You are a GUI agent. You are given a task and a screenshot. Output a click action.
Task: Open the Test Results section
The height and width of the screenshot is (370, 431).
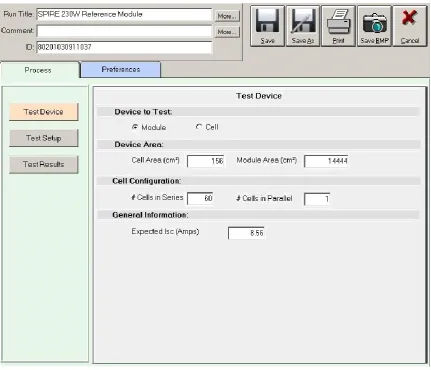pos(44,164)
